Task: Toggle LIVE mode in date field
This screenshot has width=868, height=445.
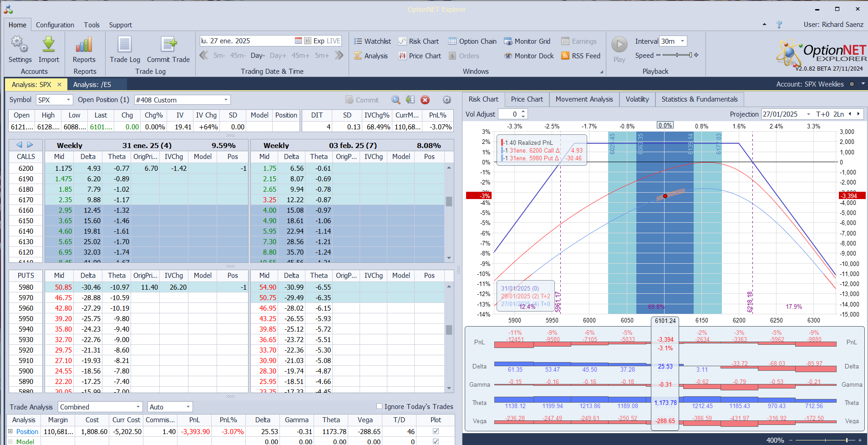Action: point(334,41)
